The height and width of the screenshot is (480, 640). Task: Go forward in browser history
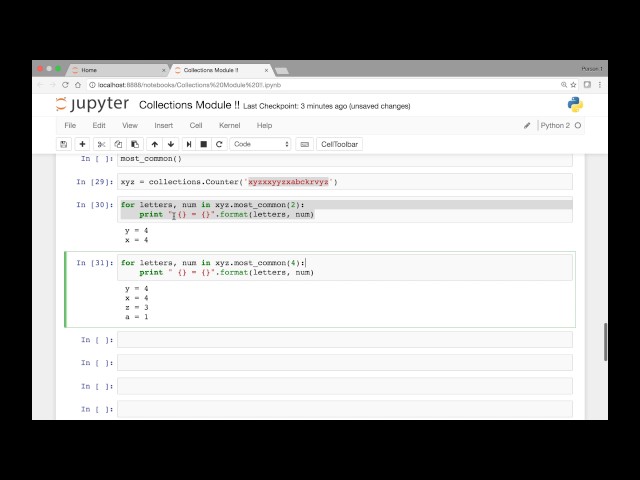pos(53,85)
